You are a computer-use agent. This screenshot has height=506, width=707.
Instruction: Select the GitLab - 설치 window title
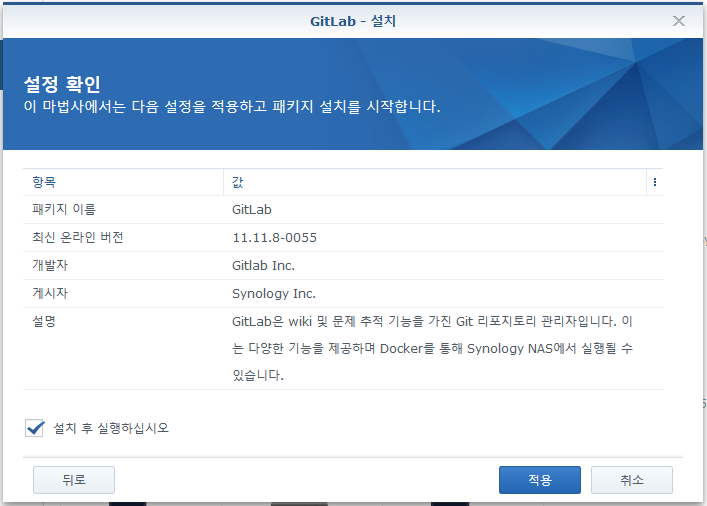tap(353, 21)
